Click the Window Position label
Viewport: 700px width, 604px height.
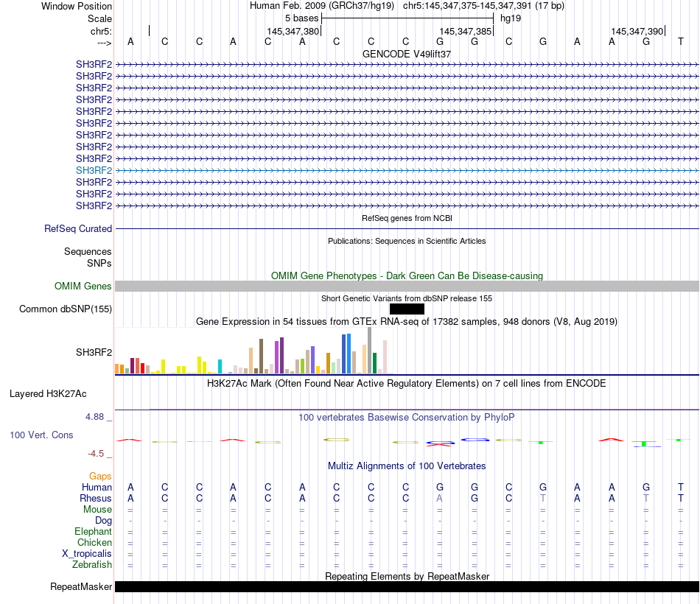(x=77, y=6)
